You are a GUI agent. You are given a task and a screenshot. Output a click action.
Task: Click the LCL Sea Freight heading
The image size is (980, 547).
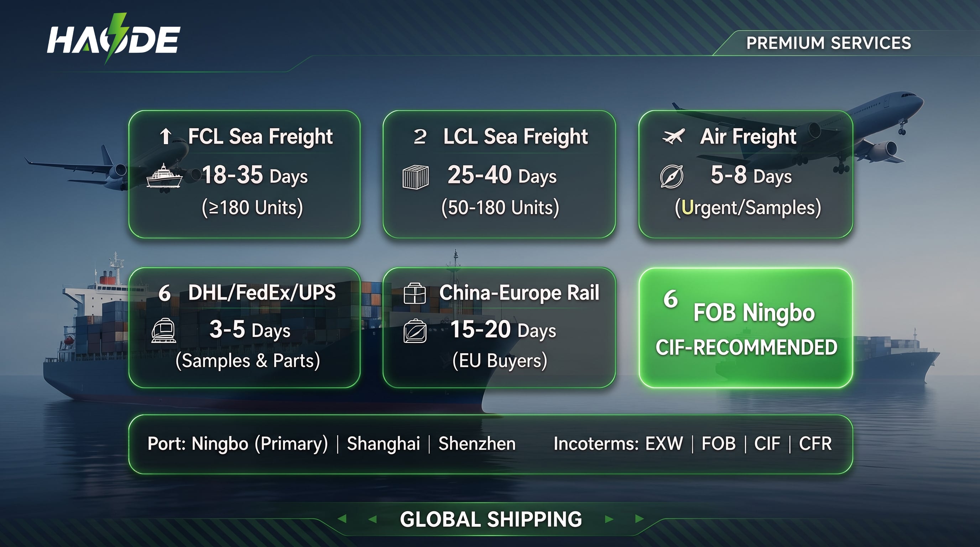coord(516,136)
